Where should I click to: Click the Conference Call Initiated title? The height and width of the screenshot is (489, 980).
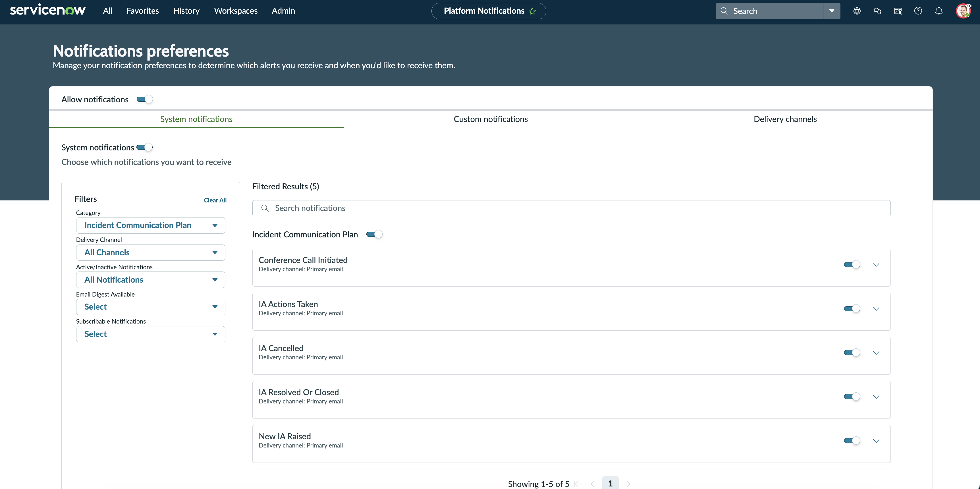[x=303, y=260]
